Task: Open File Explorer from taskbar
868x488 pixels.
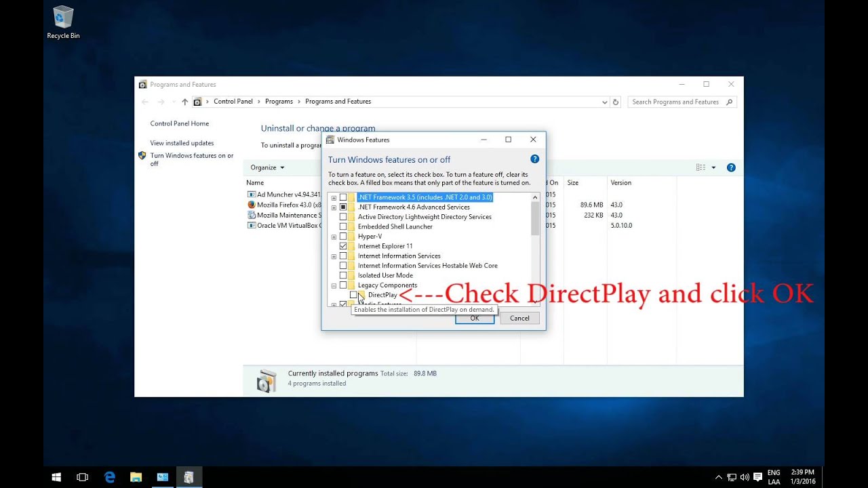Action: click(136, 477)
